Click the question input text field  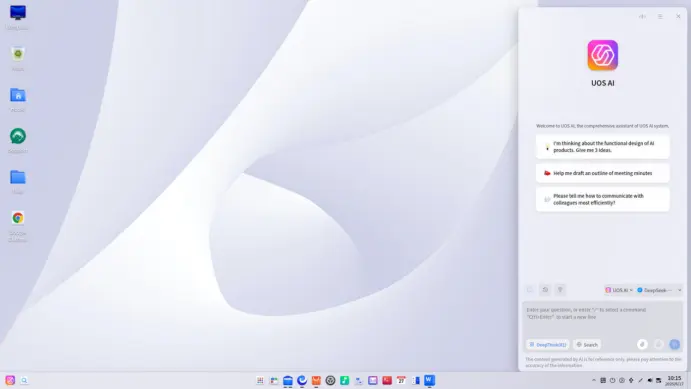pos(602,320)
